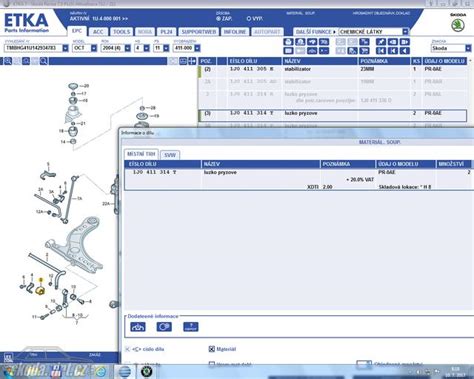
Task: Click the fit-illustration icon left of POZ. header
Action: pyautogui.click(x=183, y=61)
